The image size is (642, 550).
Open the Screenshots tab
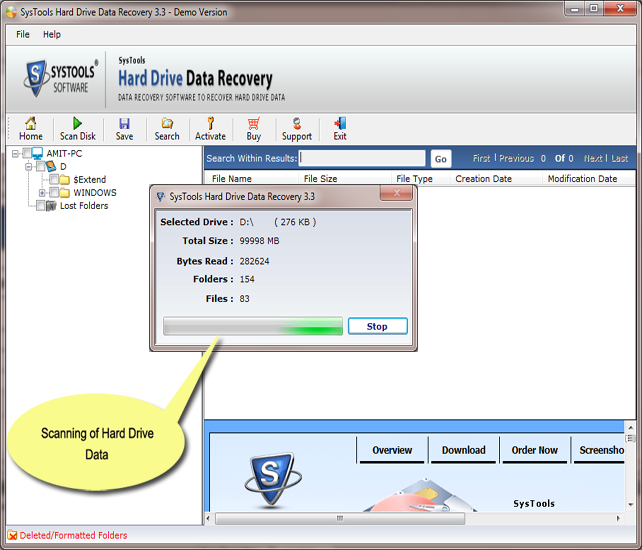click(599, 450)
